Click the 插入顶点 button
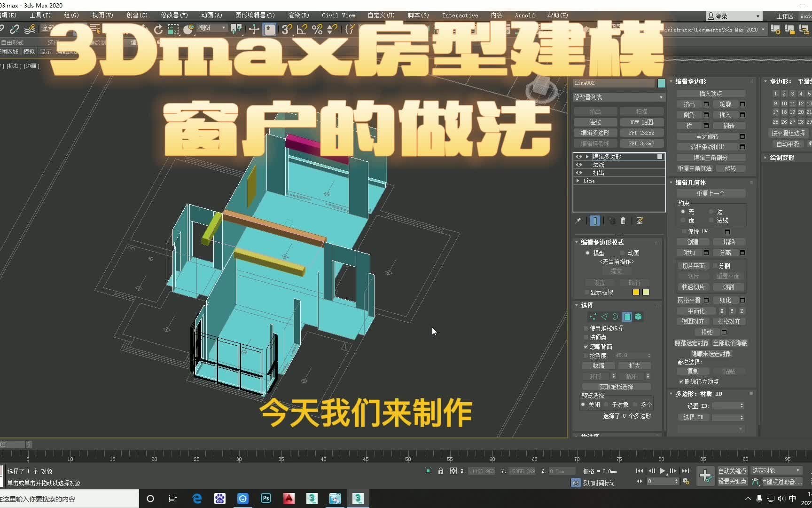The image size is (812, 508). pos(710,93)
